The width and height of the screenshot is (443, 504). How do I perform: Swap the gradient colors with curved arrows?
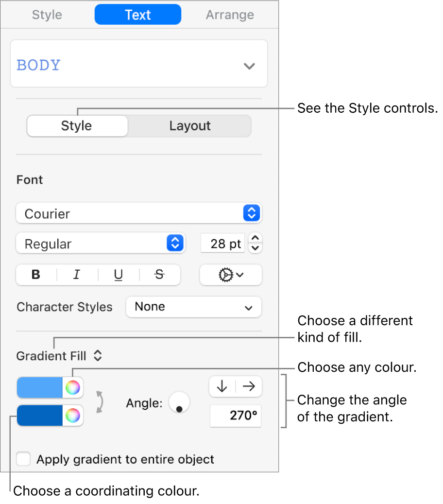[100, 401]
